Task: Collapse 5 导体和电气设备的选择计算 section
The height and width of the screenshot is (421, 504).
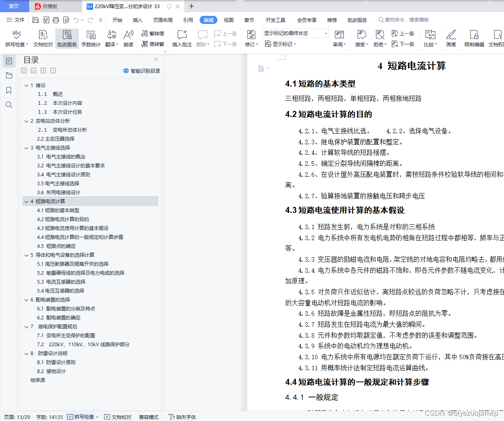Action: [26, 255]
